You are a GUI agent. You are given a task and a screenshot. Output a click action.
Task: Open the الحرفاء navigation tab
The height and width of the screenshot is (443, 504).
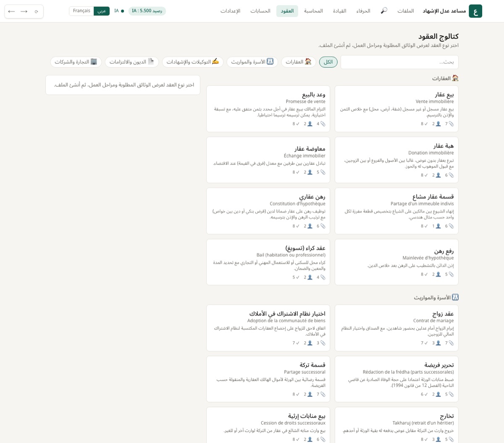[x=363, y=11]
